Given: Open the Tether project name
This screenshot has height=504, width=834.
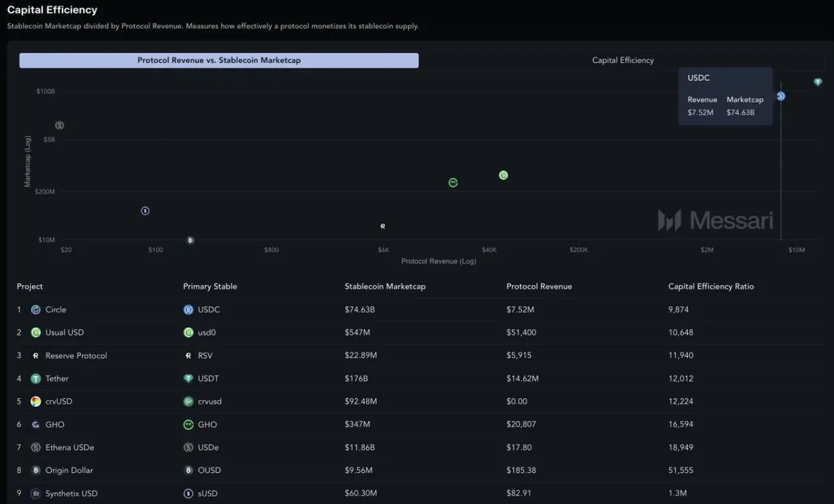Looking at the screenshot, I should (57, 379).
